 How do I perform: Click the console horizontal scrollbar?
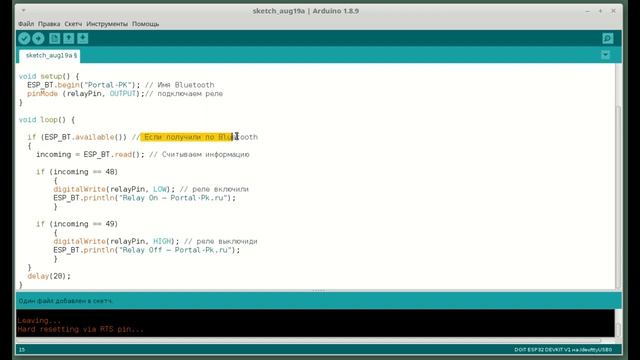(x=308, y=340)
